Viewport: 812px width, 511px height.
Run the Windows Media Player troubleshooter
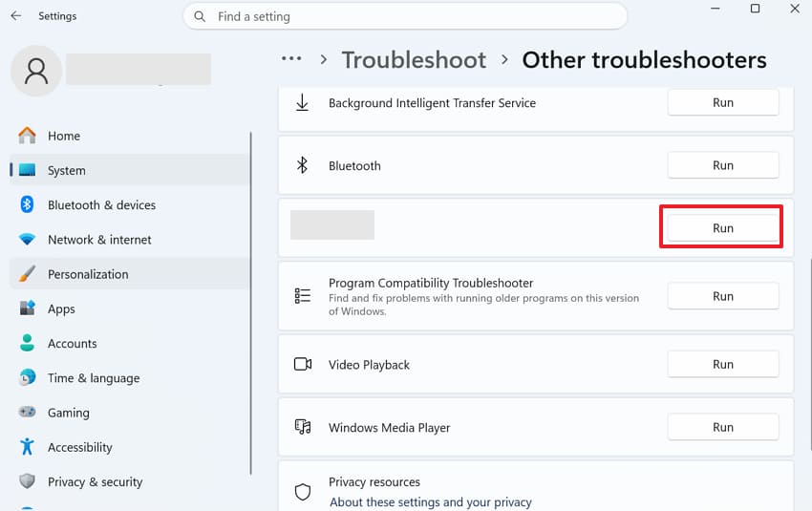723,427
